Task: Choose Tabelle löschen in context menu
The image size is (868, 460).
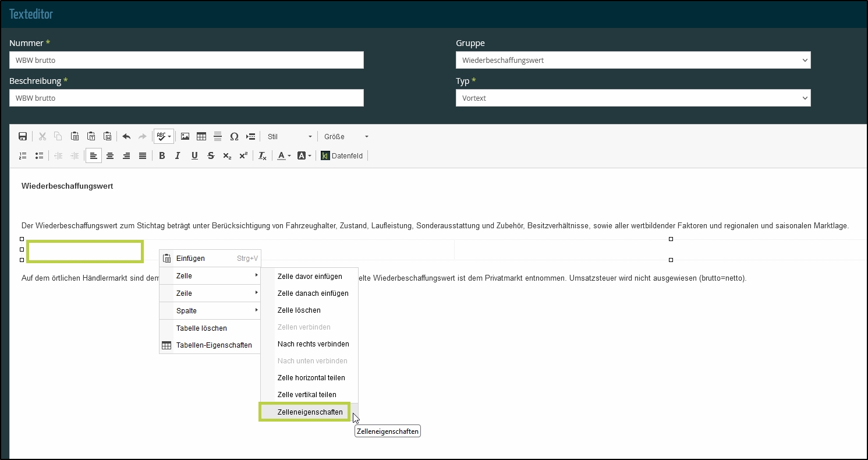Action: (201, 328)
